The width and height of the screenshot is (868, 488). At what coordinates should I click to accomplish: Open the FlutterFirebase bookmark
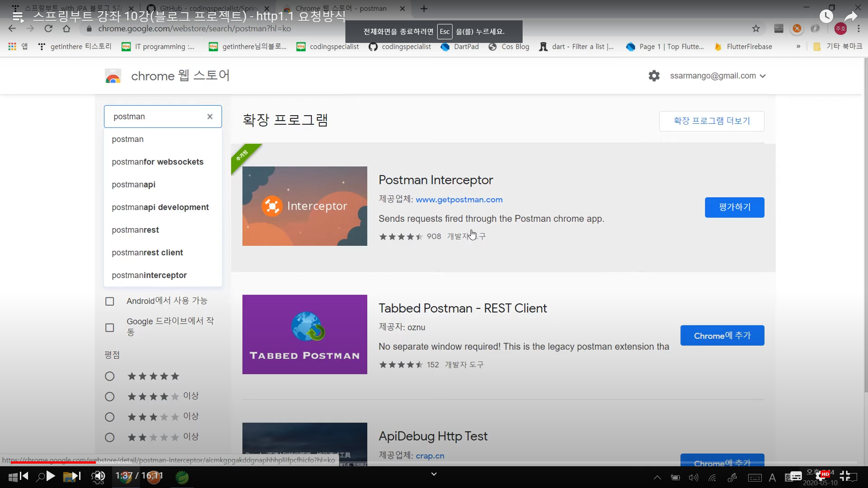743,47
